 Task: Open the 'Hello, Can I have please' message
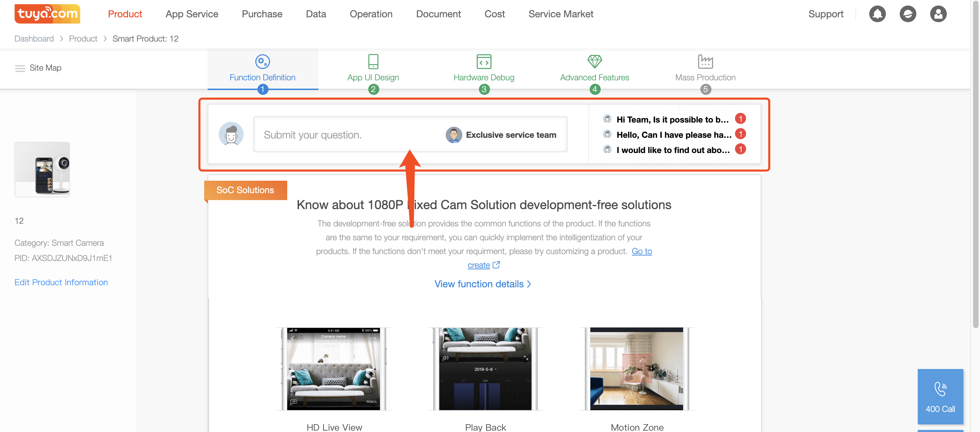[674, 135]
